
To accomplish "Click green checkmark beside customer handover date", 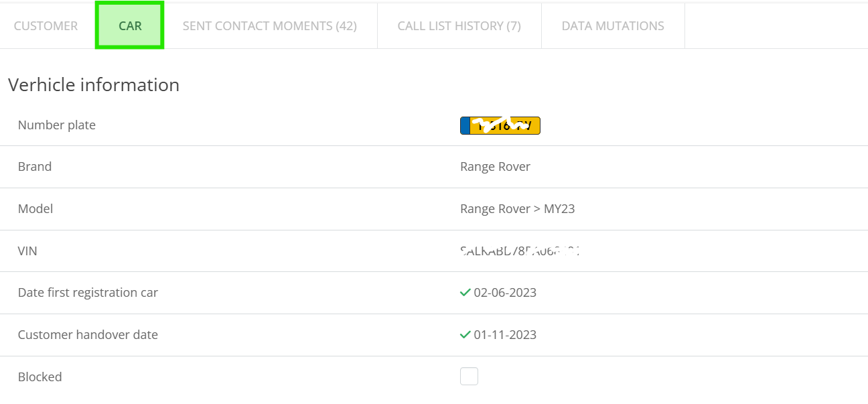I will click(465, 335).
